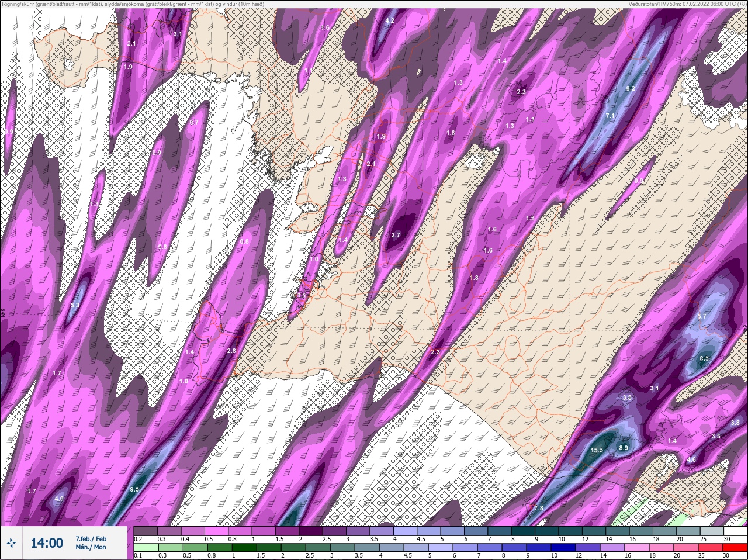The image size is (748, 560).
Task: Click the 8.2 precipitation value on the map
Action: coord(631,88)
